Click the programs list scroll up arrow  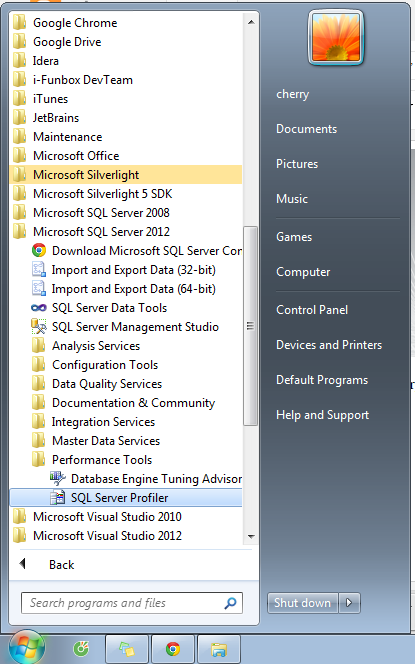(x=251, y=22)
